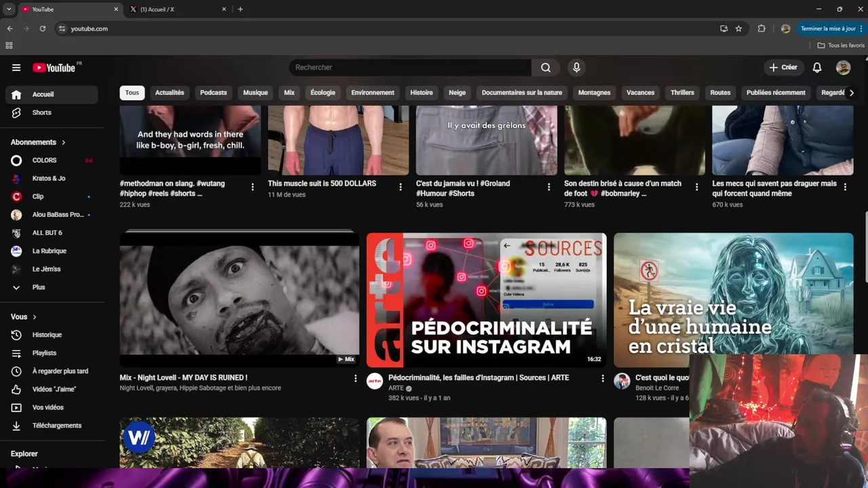Screen dimensions: 868x488
Task: Open the notifications bell
Action: [x=817, y=68]
